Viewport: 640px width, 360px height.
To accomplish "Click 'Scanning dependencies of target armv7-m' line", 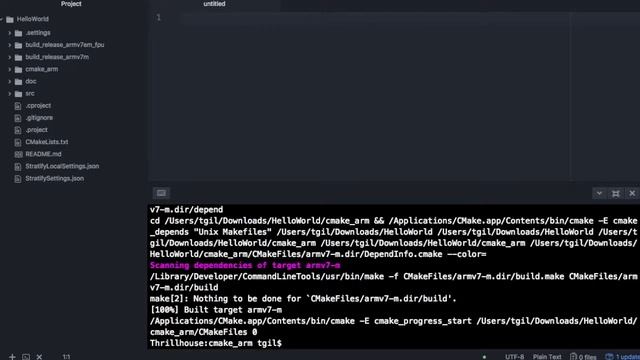I will [x=245, y=266].
